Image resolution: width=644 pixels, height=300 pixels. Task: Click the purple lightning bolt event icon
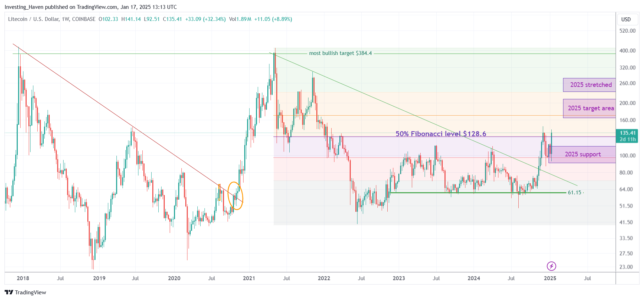(x=551, y=266)
